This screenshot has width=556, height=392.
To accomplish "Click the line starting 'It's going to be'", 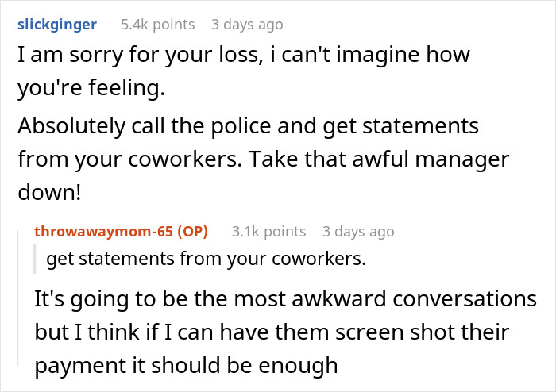I will click(x=285, y=300).
